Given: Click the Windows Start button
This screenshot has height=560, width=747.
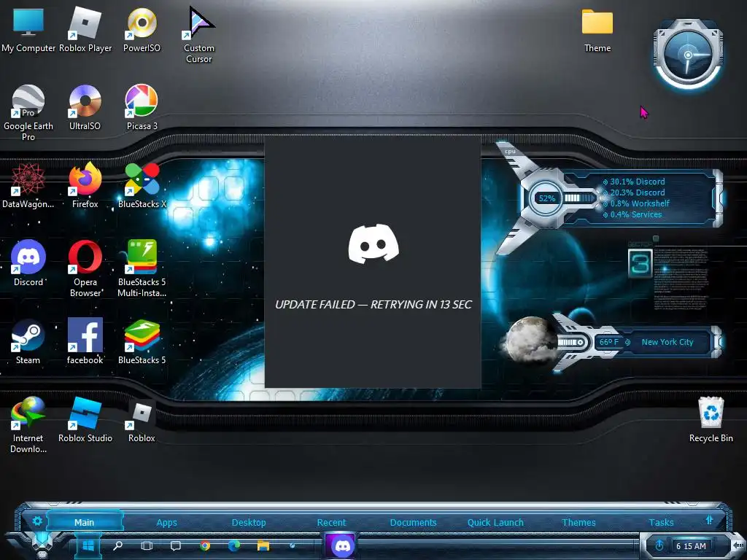Looking at the screenshot, I should [88, 545].
